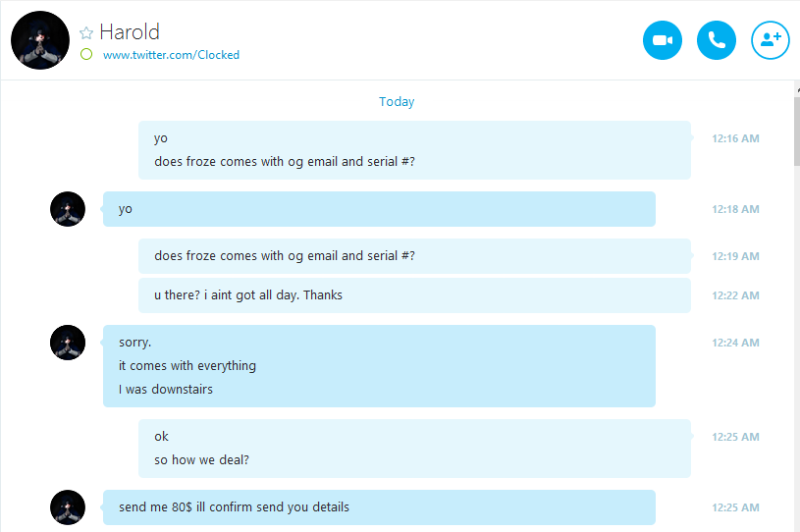Click Harold's avatar beside 'sorry.' message
This screenshot has width=800, height=532.
coord(68,343)
